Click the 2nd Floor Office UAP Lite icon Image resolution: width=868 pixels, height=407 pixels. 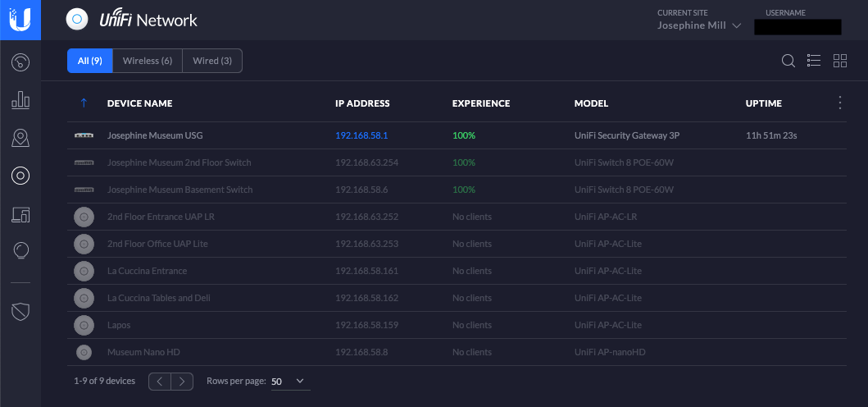84,244
